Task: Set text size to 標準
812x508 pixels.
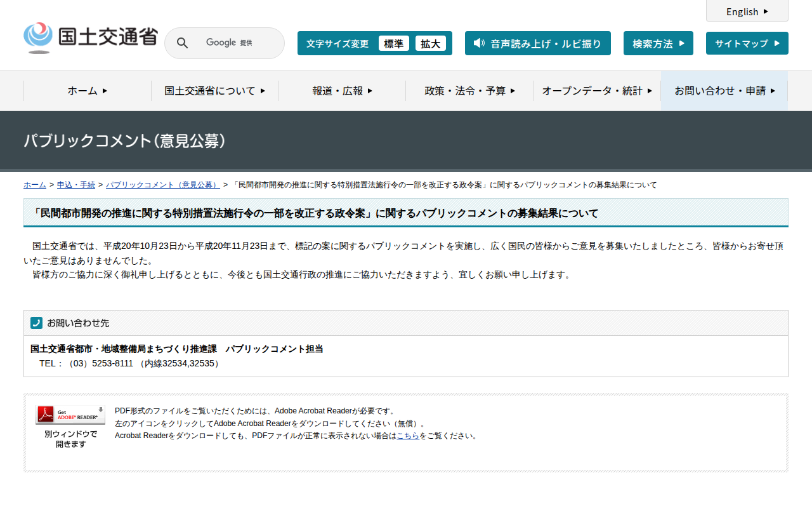Action: 393,43
